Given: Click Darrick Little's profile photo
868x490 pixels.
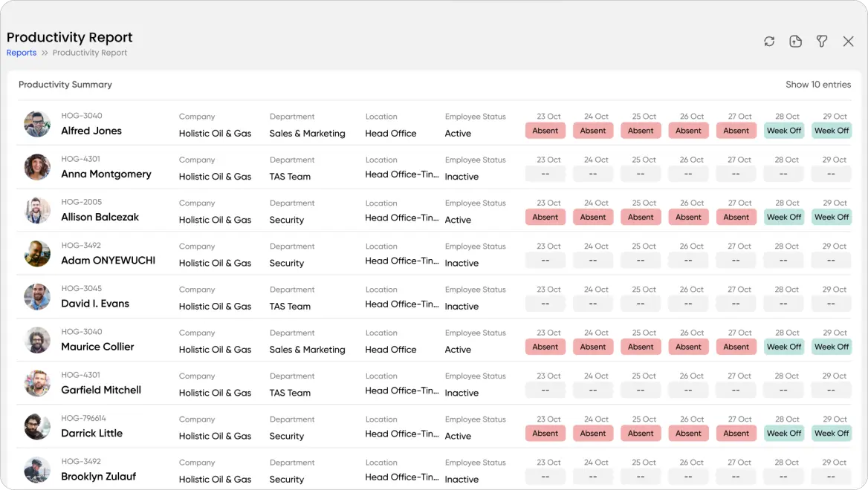Looking at the screenshot, I should [37, 427].
